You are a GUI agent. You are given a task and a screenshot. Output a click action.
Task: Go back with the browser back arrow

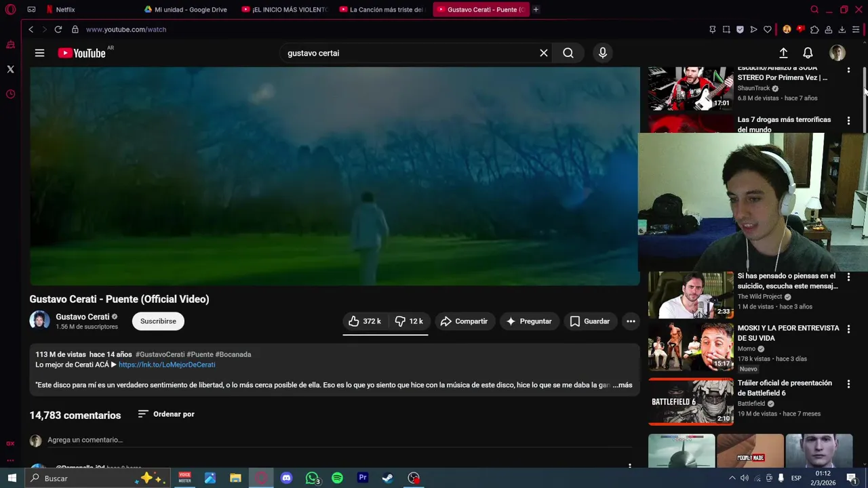coord(31,29)
